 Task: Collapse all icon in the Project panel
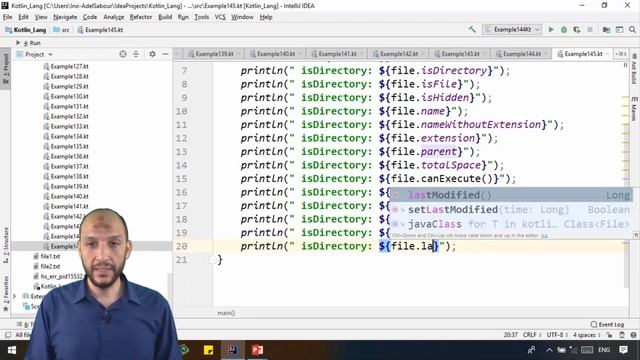click(x=136, y=54)
